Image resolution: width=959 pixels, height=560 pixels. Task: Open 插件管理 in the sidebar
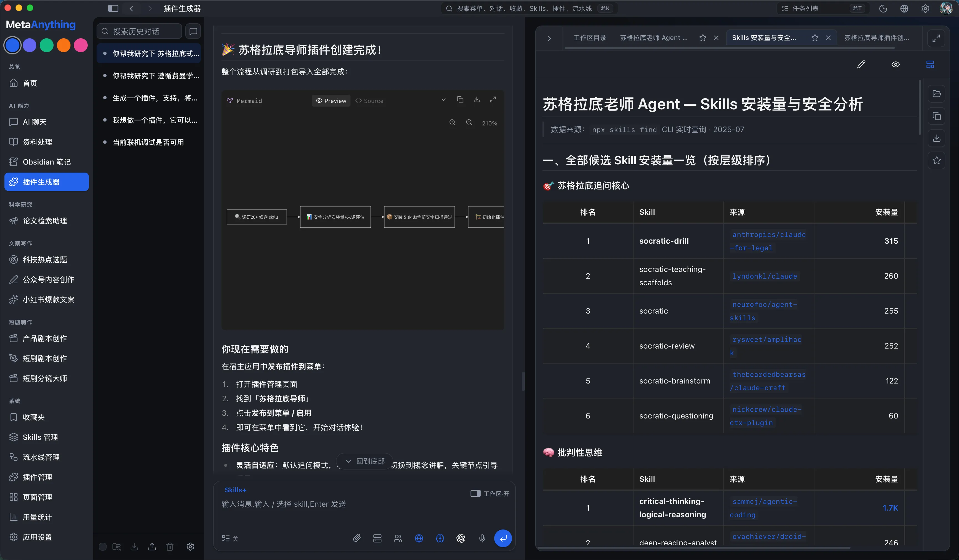pyautogui.click(x=46, y=477)
